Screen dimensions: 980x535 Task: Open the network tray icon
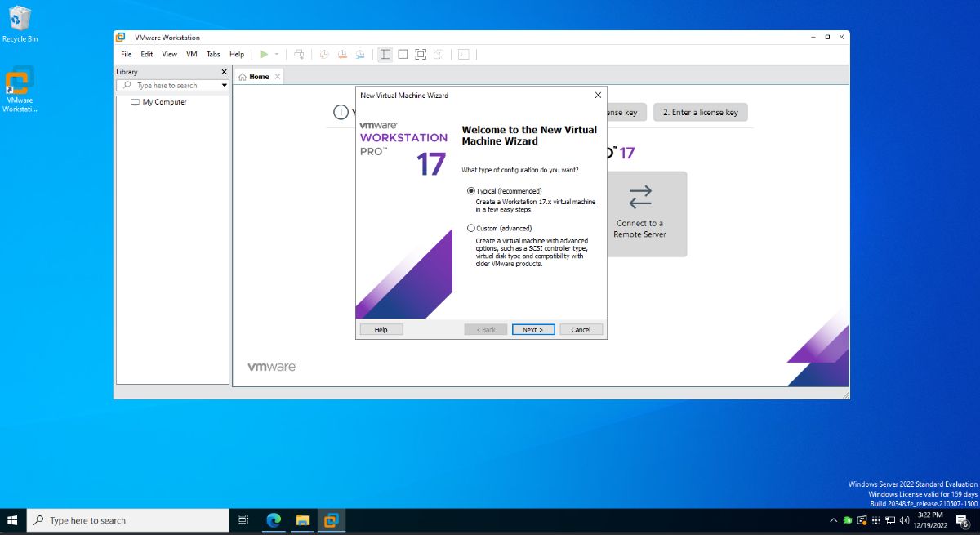(889, 520)
